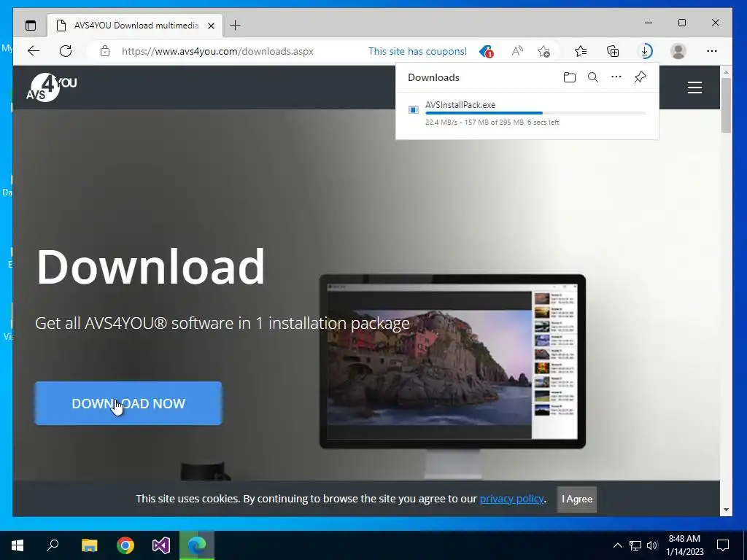Accept cookies with I Agree button
The image size is (747, 560).
577,499
